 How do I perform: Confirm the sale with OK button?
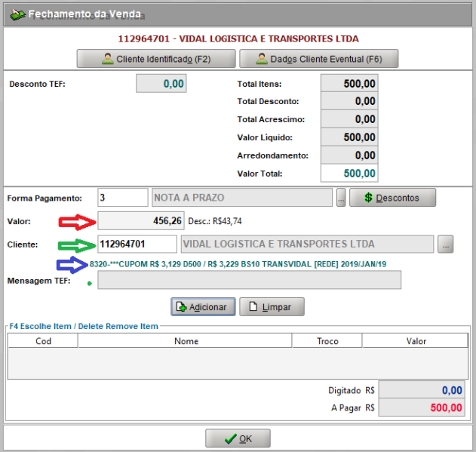point(238,438)
